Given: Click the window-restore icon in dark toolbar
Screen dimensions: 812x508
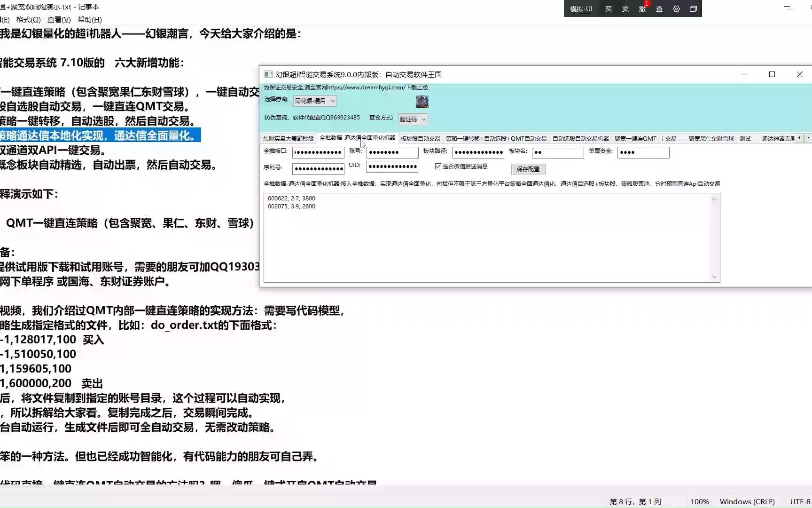Looking at the screenshot, I should coord(693,9).
